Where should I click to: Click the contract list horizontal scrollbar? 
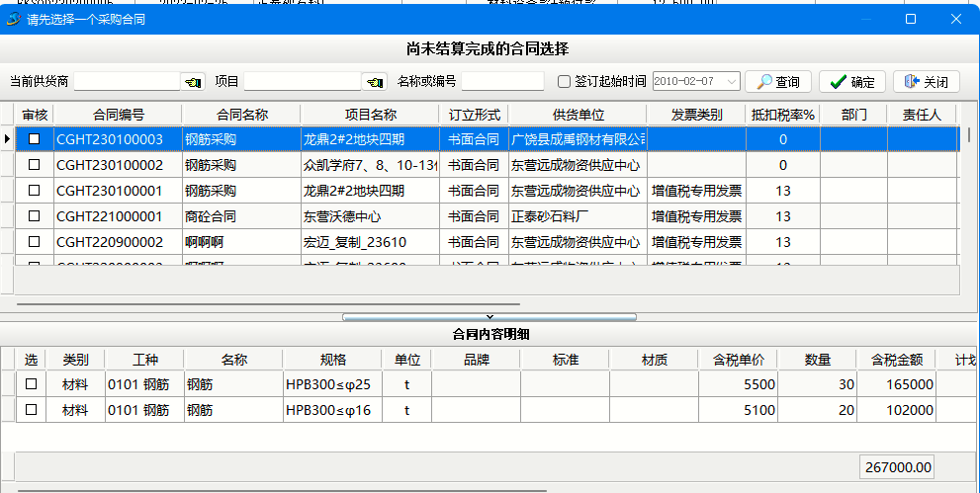click(x=267, y=304)
